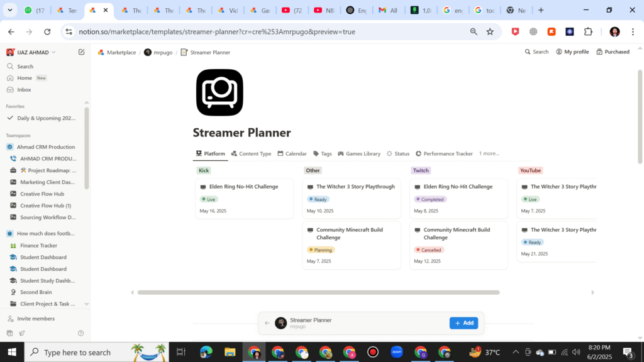
Task: Switch to the Platform view tab
Action: point(210,153)
